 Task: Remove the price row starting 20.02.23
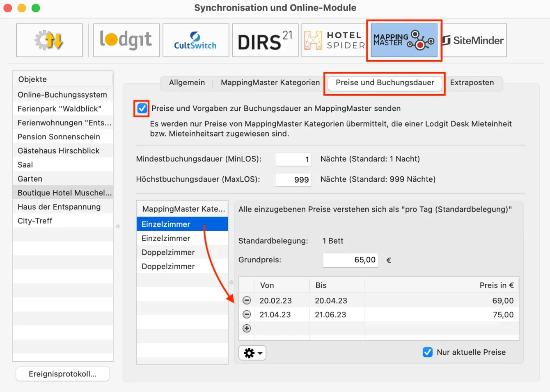tap(247, 301)
